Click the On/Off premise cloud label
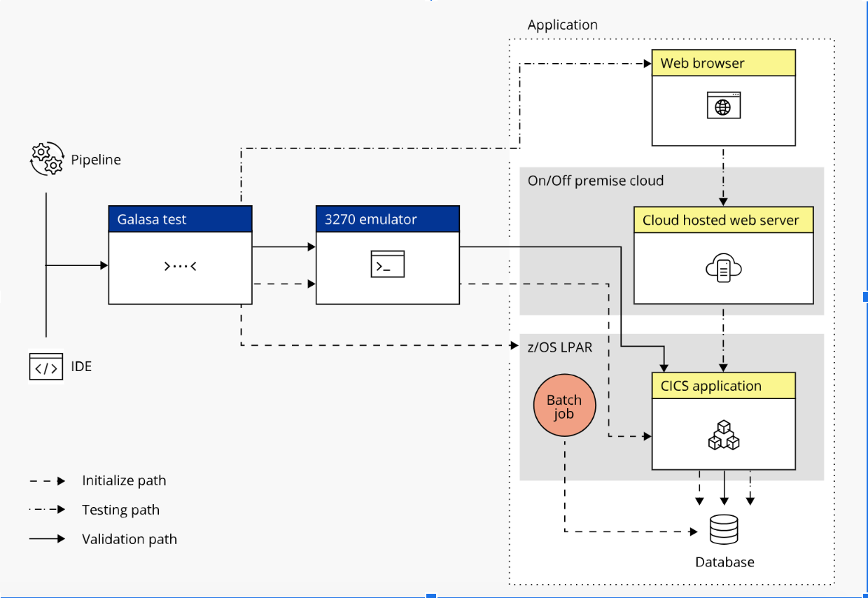This screenshot has width=868, height=598. tap(595, 181)
